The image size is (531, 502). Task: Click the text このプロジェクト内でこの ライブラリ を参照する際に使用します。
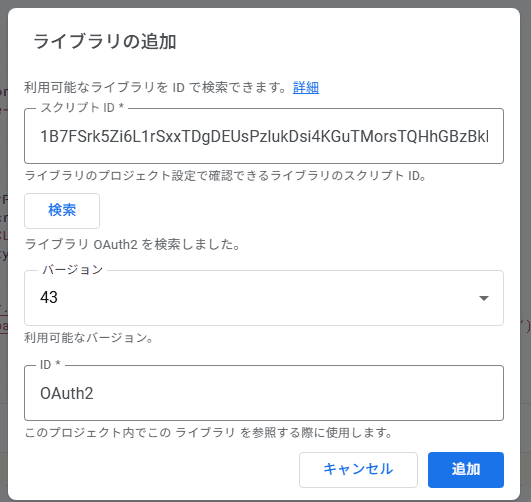click(x=209, y=433)
